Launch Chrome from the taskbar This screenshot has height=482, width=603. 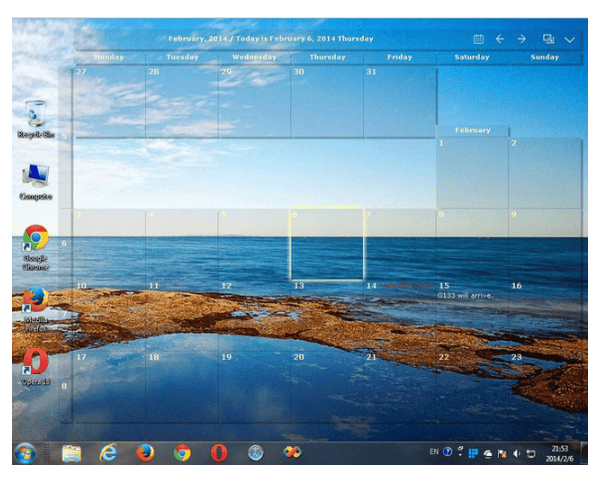pos(182,453)
